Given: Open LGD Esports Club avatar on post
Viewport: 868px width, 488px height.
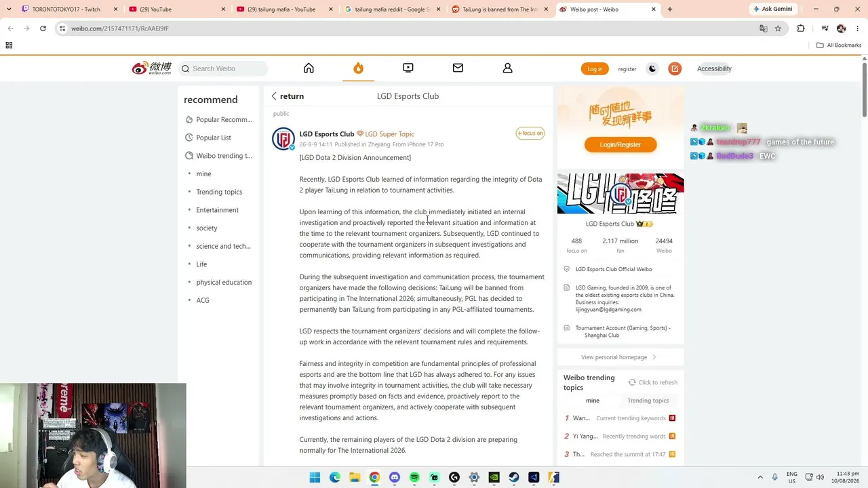Looking at the screenshot, I should click(x=283, y=138).
